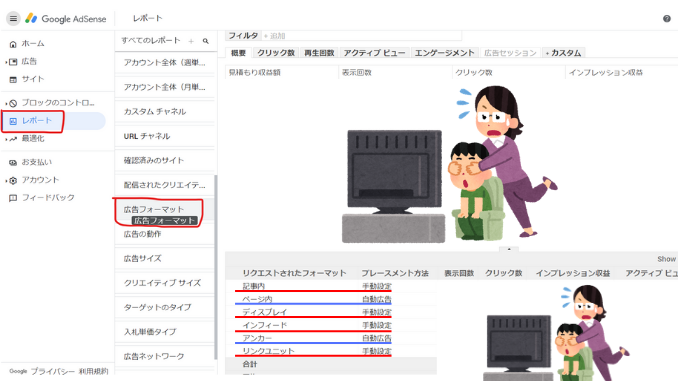This screenshot has height=381, width=678.
Task: Open the hamburger main menu
Action: (x=13, y=19)
